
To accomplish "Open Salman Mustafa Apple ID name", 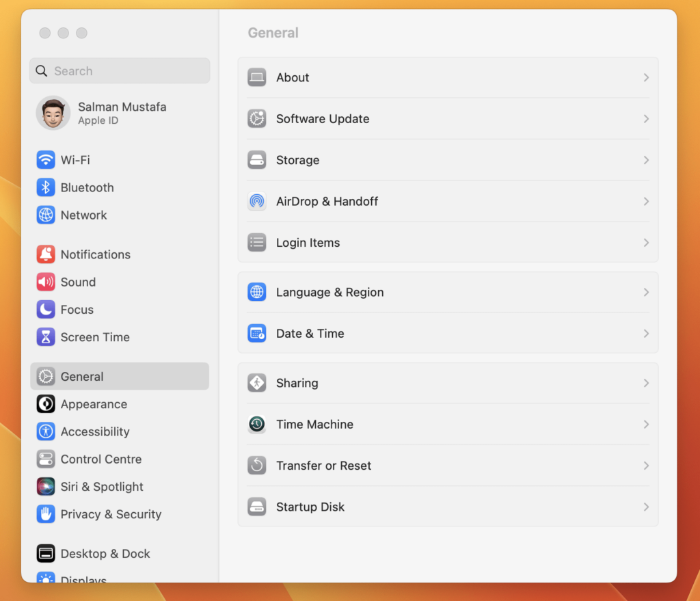I will (x=122, y=107).
